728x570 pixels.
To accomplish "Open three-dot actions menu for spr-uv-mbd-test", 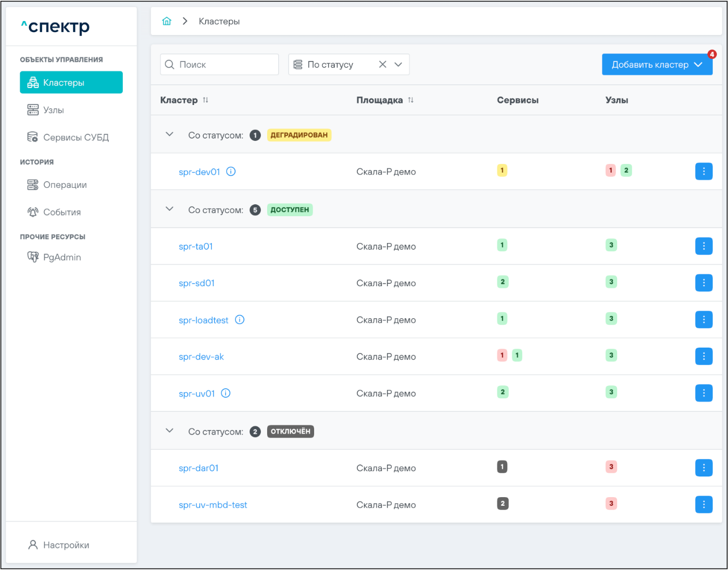I will tap(704, 504).
